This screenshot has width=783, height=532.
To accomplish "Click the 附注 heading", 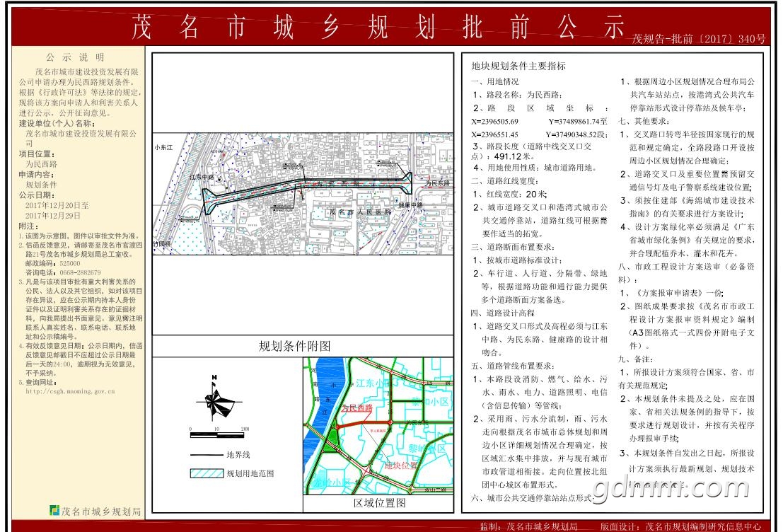I will click(28, 226).
